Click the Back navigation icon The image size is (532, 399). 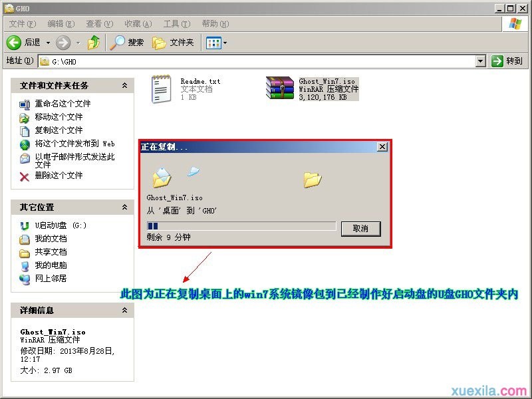pyautogui.click(x=14, y=42)
